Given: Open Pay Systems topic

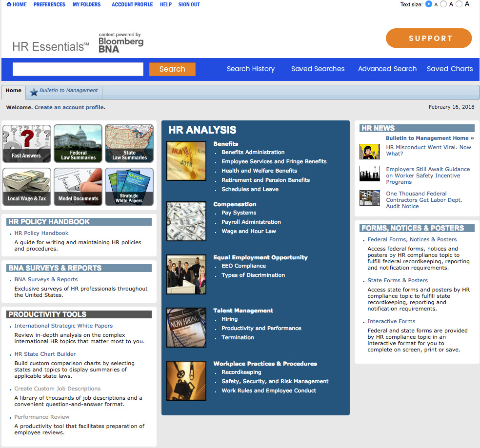Looking at the screenshot, I should pyautogui.click(x=239, y=213).
